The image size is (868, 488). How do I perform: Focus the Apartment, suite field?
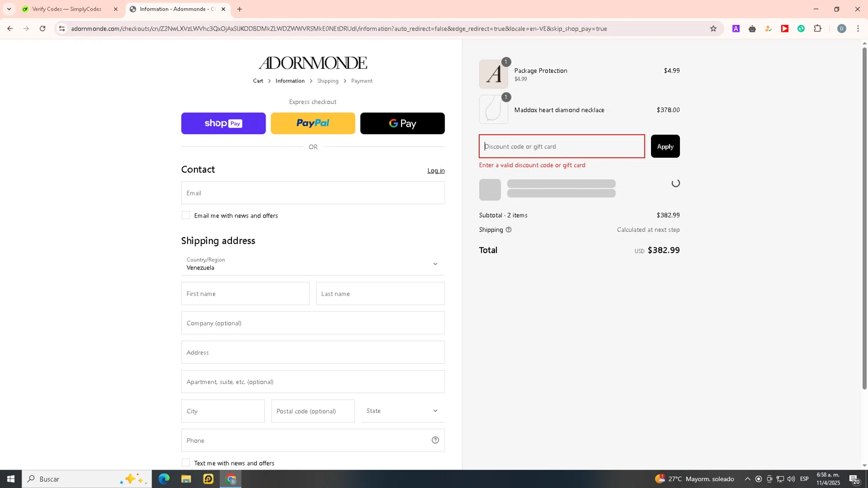coord(313,382)
